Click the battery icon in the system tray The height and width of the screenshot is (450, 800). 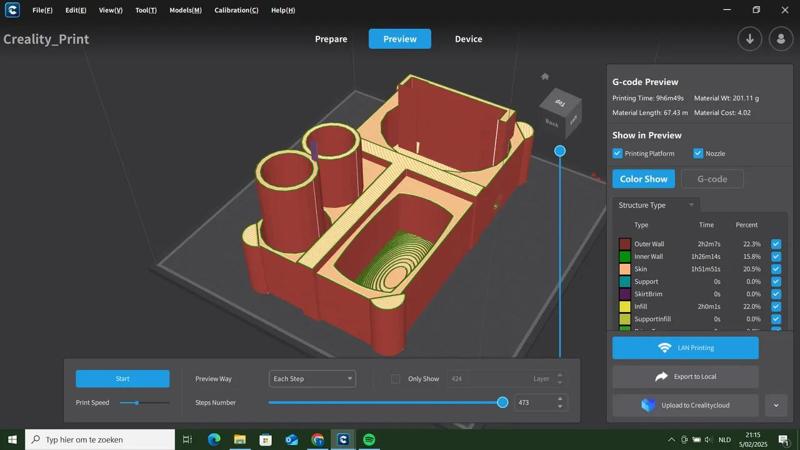point(696,440)
